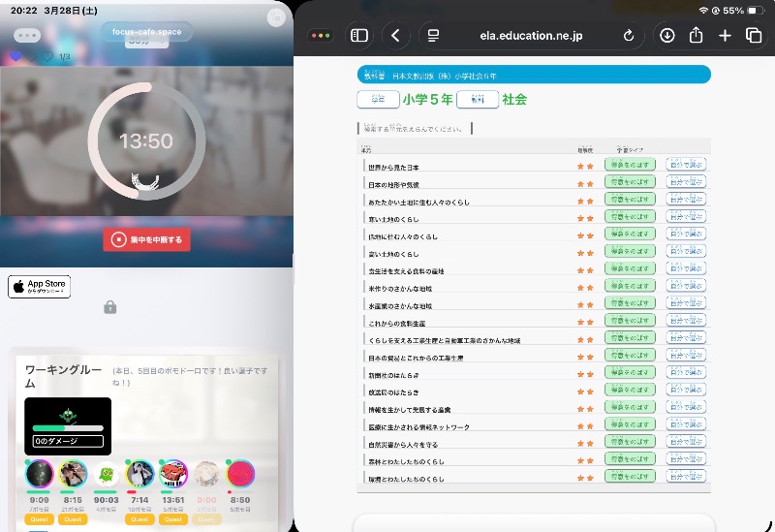Tap the Wi-Fi status icon
The image size is (775, 532).
point(703,11)
